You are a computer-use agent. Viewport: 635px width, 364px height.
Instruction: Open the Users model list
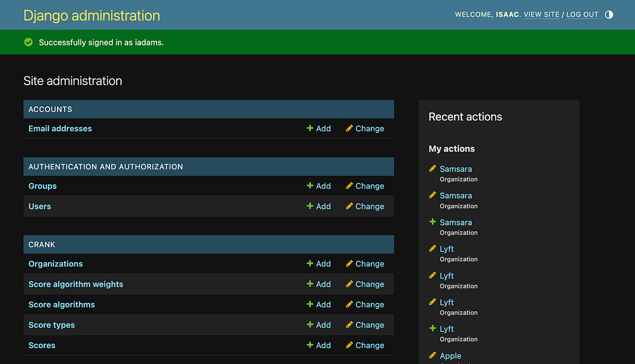point(40,206)
